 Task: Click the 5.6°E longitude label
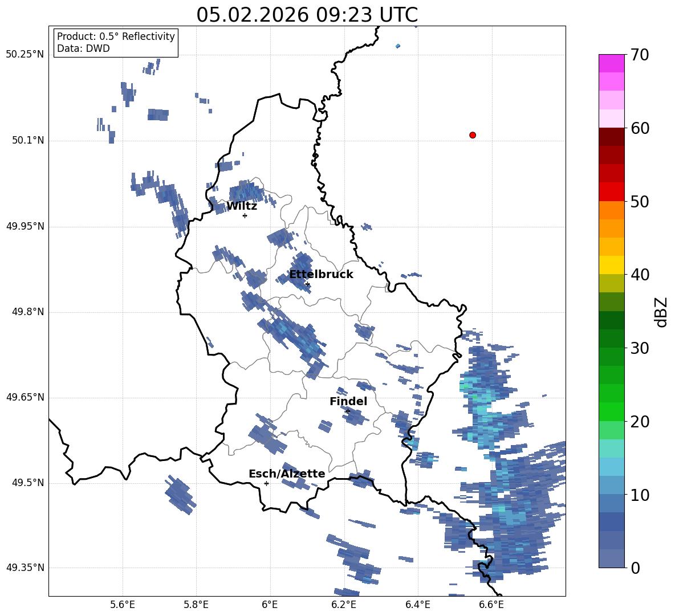pos(123,605)
